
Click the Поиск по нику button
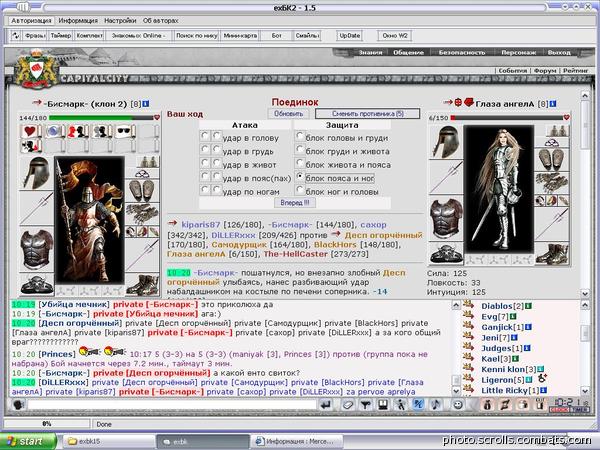pos(196,36)
